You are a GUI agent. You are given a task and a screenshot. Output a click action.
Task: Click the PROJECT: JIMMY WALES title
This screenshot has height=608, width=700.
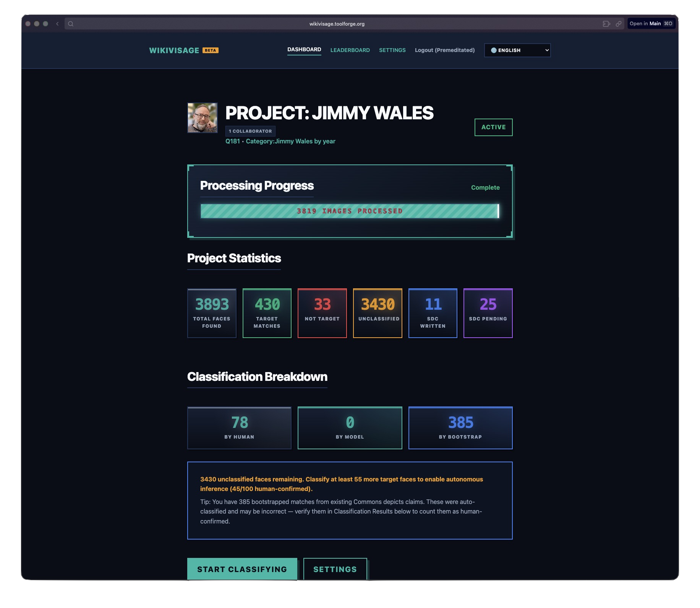[x=329, y=113]
